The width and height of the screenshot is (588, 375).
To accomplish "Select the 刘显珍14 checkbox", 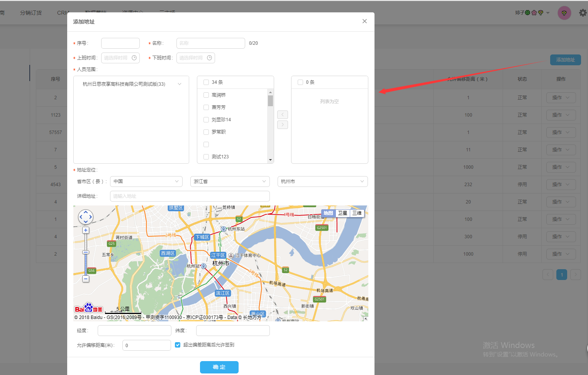I will click(x=206, y=120).
